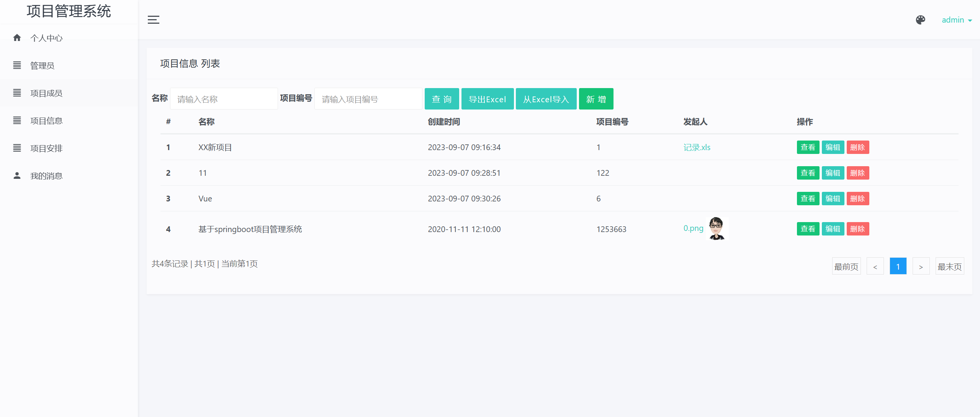Click the home icon beside 个人中心
Image resolution: width=980 pixels, height=417 pixels.
(x=17, y=38)
